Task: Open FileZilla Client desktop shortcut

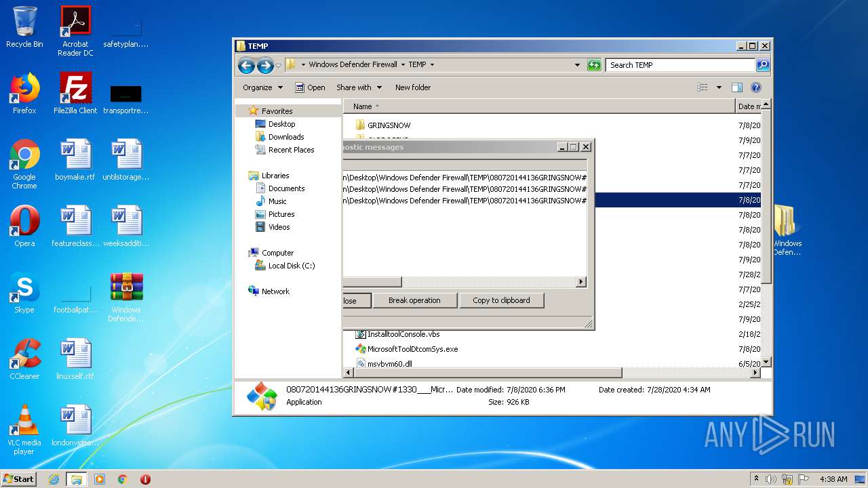Action: [x=75, y=94]
